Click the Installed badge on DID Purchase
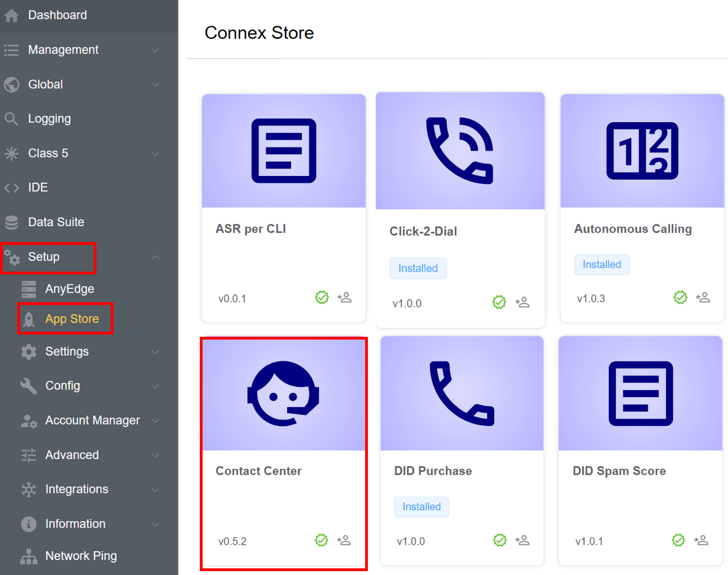728x575 pixels. coord(421,507)
